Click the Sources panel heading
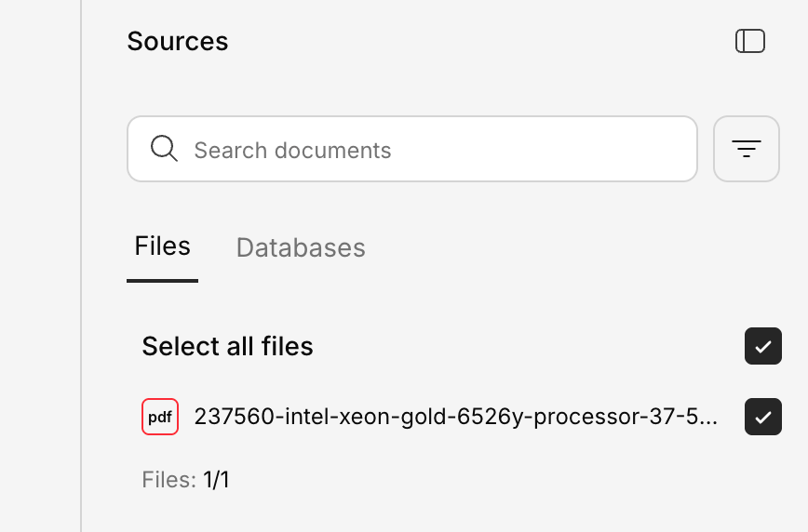 178,42
